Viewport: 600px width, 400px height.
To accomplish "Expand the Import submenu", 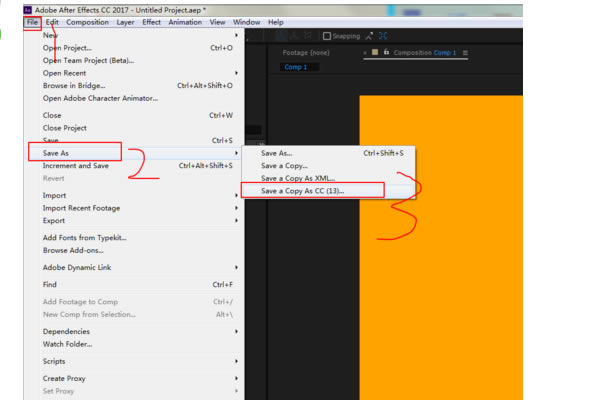I will pos(236,196).
